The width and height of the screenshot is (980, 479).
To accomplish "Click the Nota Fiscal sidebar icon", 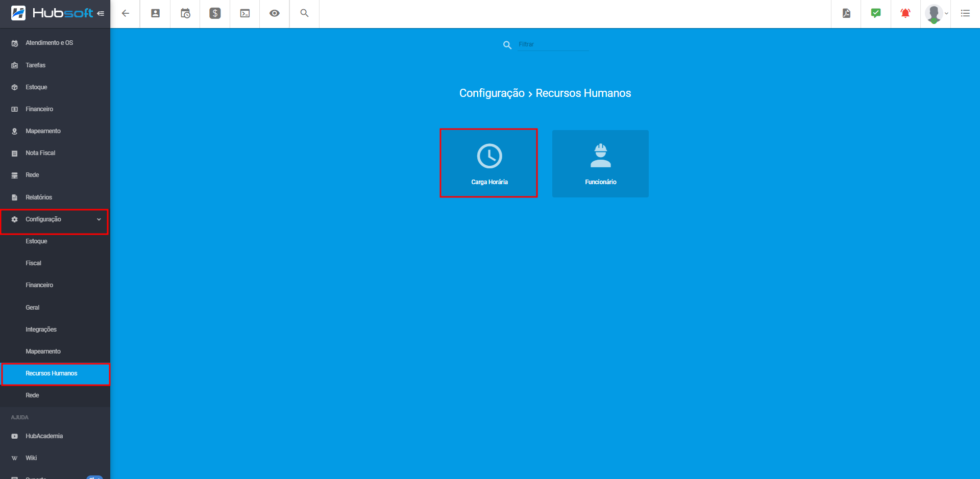I will (14, 154).
